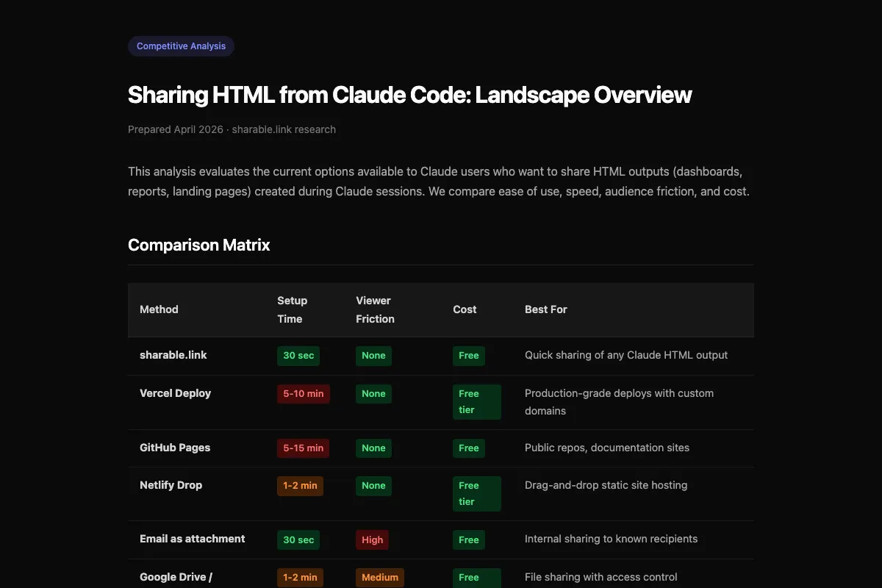Select the Vercel Deploy method name
The width and height of the screenshot is (882, 588).
(175, 393)
